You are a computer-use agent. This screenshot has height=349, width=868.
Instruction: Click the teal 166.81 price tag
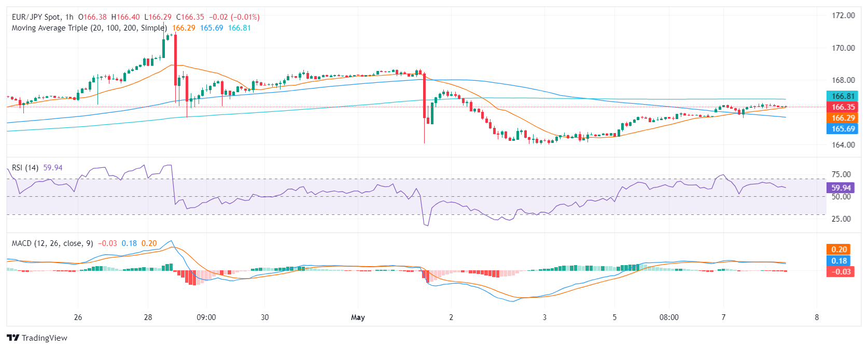(843, 96)
